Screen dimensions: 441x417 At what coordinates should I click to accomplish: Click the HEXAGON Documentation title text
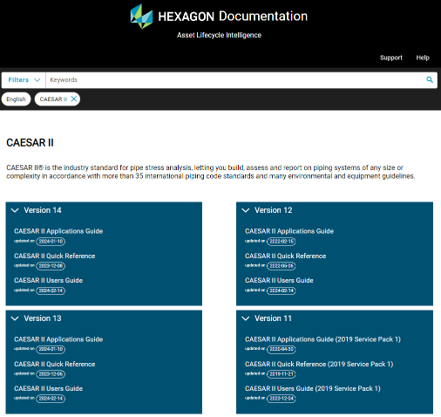click(x=233, y=16)
